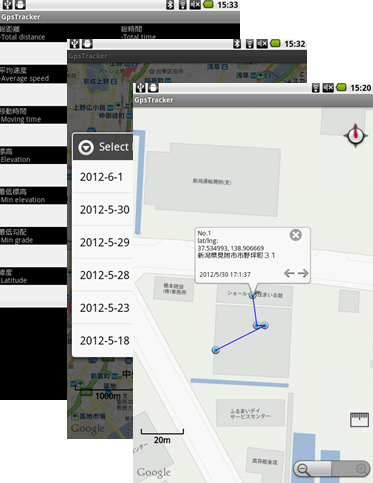
Task: Click the Bluetooth icon in 15:32 status bar
Action: (237, 44)
